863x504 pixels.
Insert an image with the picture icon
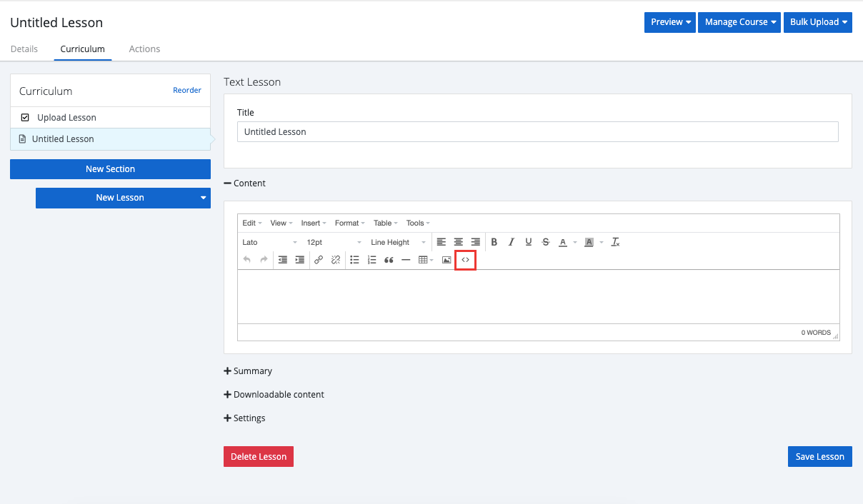[447, 260]
